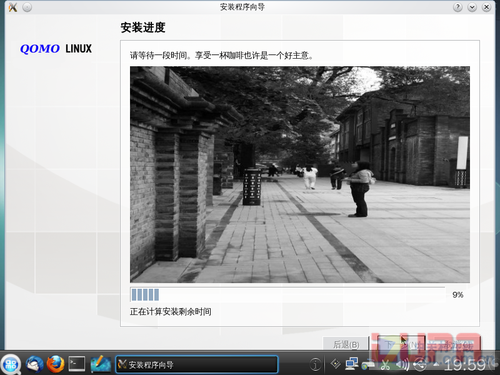Open the Qomo start menu launcher
The width and height of the screenshot is (500, 375).
(11, 364)
